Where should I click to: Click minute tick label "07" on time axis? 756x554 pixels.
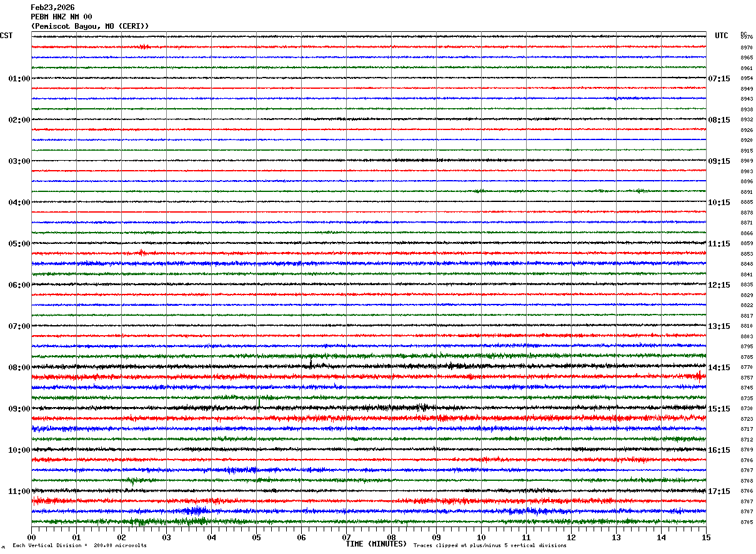point(346,537)
